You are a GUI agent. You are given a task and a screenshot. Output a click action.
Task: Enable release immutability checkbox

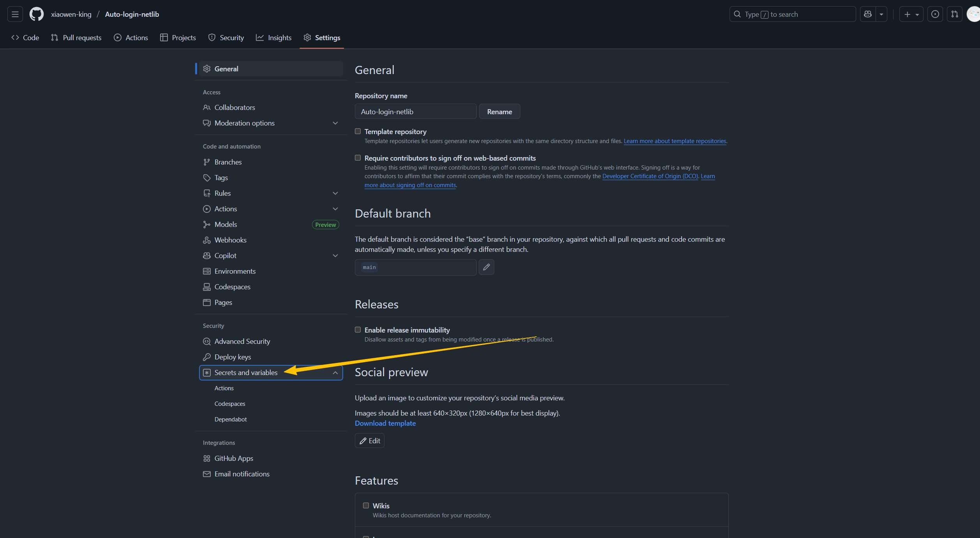coord(358,330)
